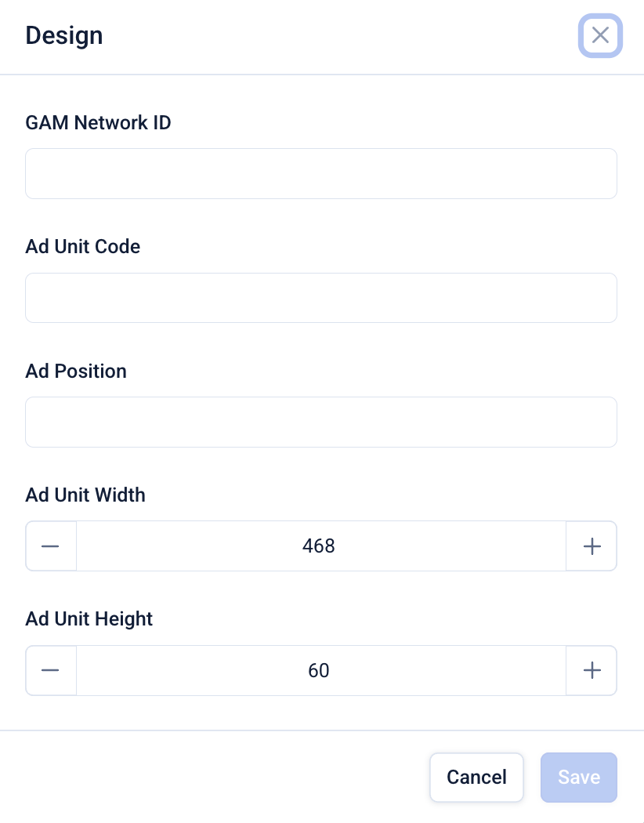644x823 pixels.
Task: Decrease Ad Unit Width with minus icon
Action: [x=51, y=546]
